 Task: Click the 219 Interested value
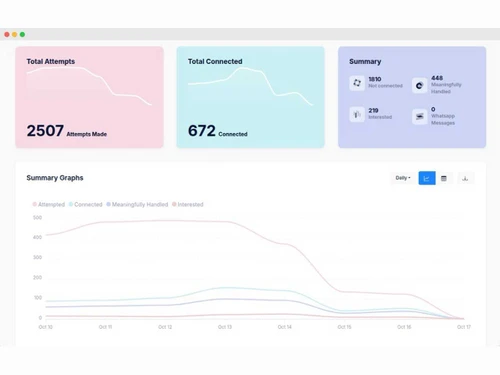point(373,110)
